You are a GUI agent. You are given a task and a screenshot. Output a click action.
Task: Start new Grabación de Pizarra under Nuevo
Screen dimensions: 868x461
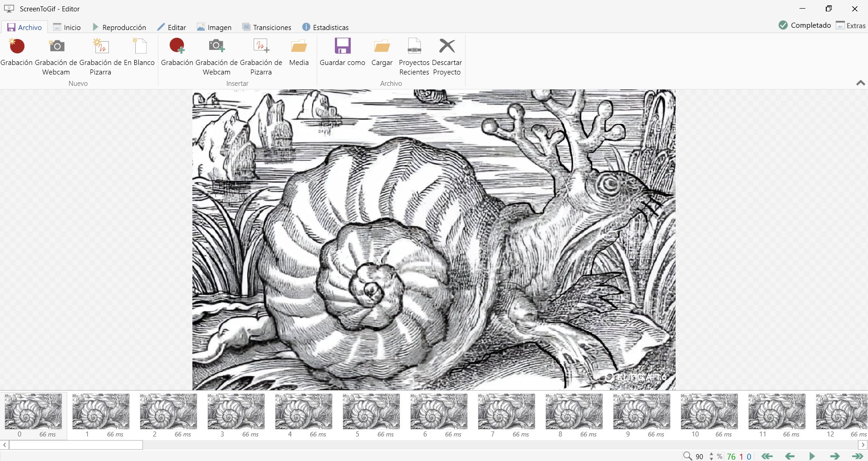point(100,56)
